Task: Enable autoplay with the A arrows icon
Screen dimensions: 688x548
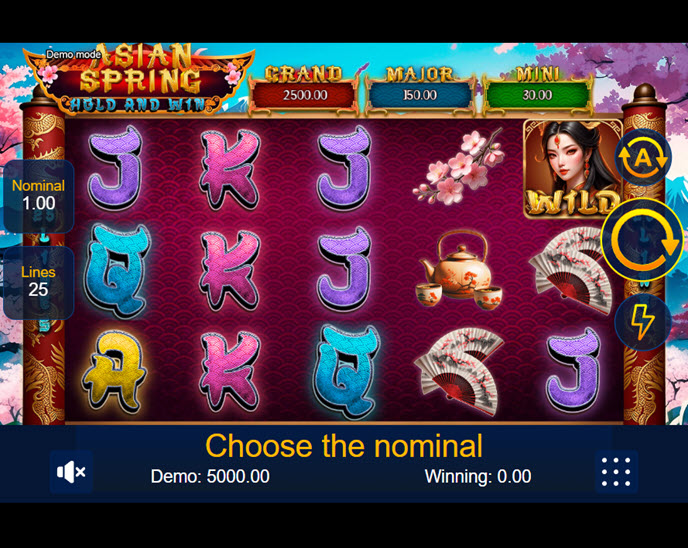Action: (643, 157)
